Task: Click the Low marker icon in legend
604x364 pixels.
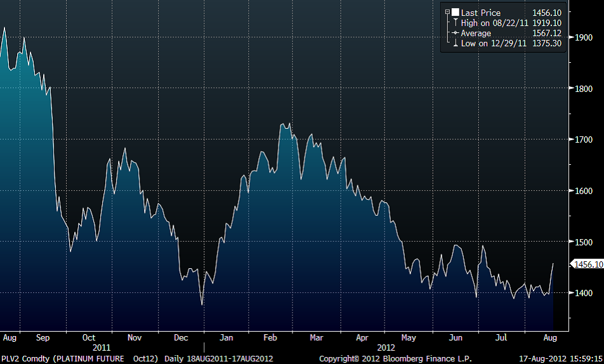Action: [x=456, y=43]
